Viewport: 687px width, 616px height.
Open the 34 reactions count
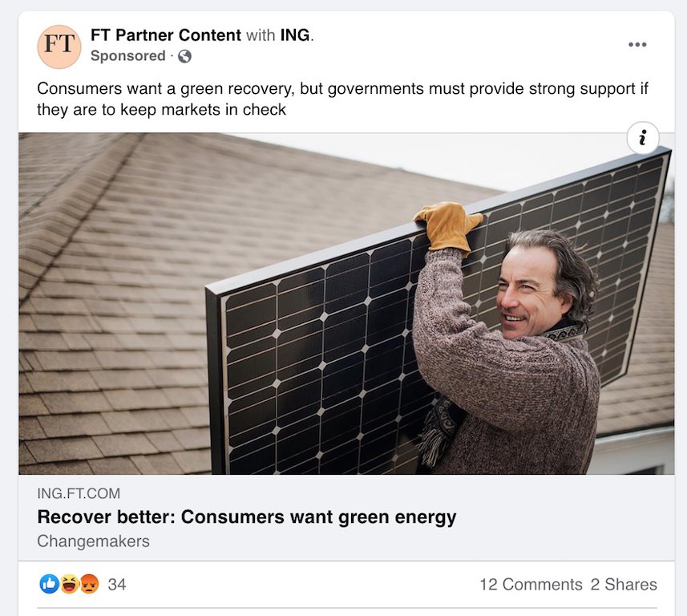(x=117, y=585)
